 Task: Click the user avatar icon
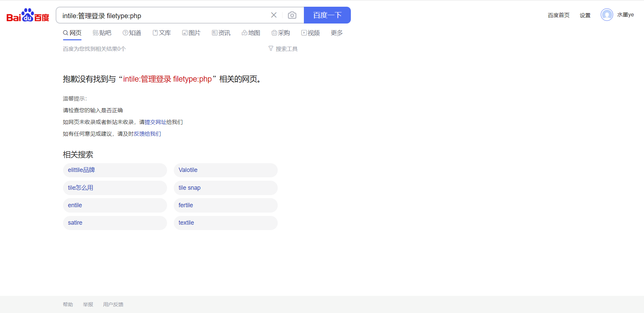[x=607, y=15]
